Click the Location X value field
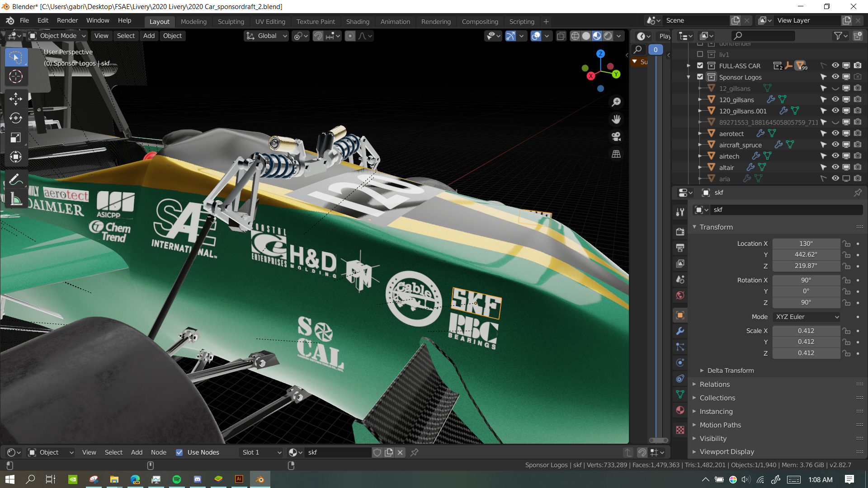The image size is (868, 488). [806, 244]
